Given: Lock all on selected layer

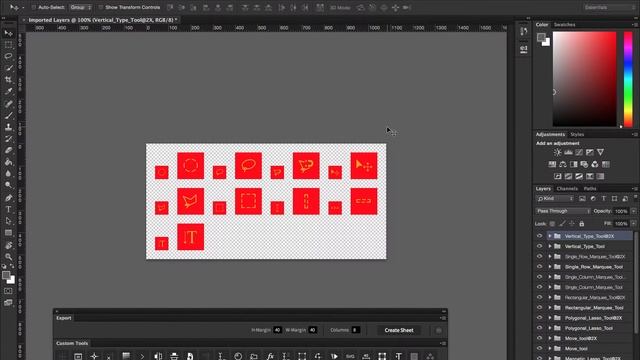Looking at the screenshot, I should click(x=582, y=224).
